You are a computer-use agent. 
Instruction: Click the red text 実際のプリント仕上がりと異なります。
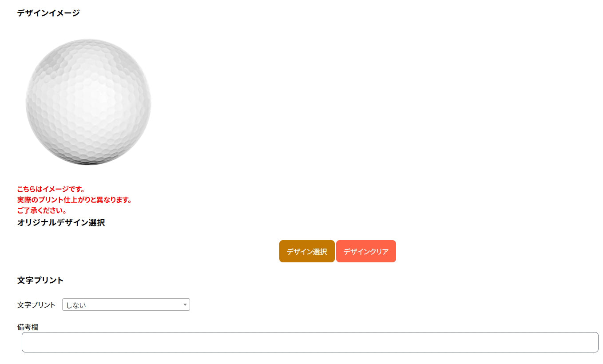click(75, 200)
